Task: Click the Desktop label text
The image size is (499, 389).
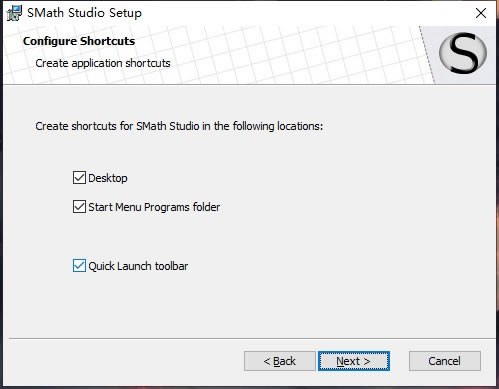Action: [108, 178]
